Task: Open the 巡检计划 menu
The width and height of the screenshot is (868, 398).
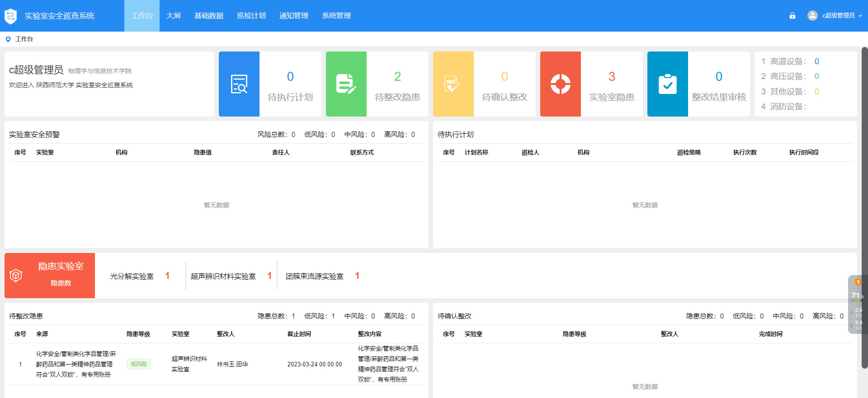Action: coord(251,16)
